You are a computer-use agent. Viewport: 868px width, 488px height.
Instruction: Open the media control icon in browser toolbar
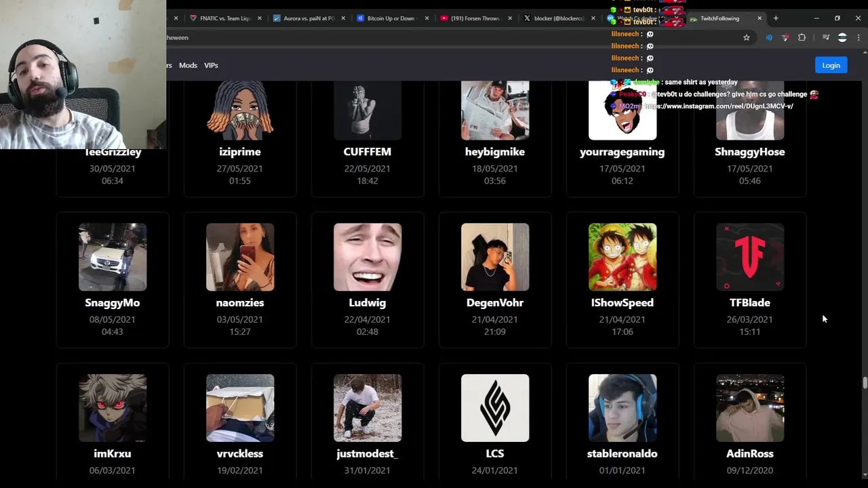click(x=825, y=38)
